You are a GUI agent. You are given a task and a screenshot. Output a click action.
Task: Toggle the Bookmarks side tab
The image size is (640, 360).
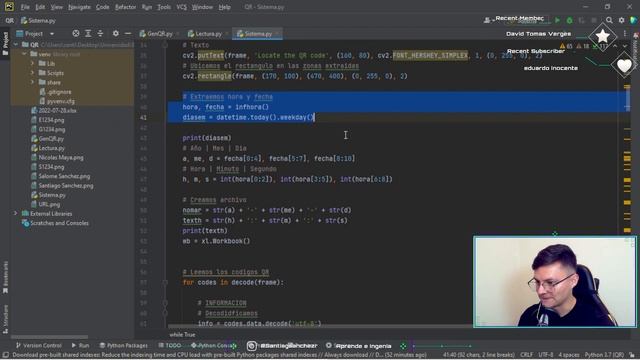[5, 277]
